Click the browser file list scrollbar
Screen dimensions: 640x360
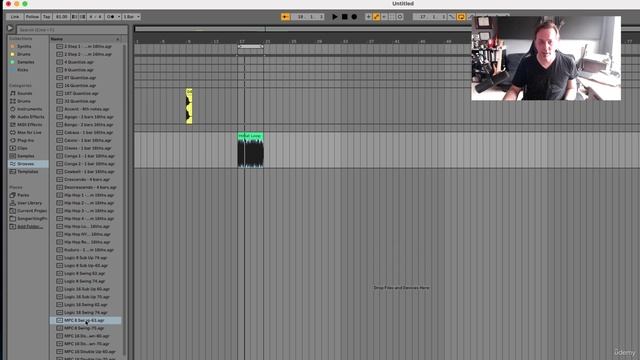coord(124,200)
